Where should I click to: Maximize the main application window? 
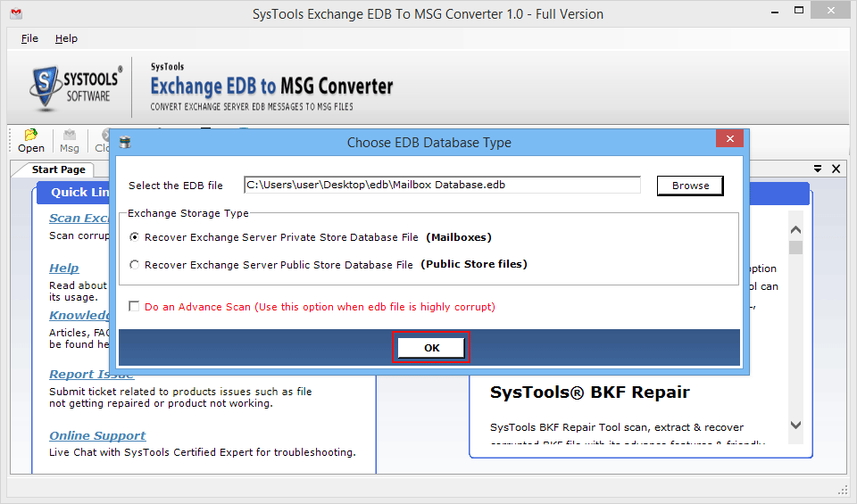(x=799, y=11)
